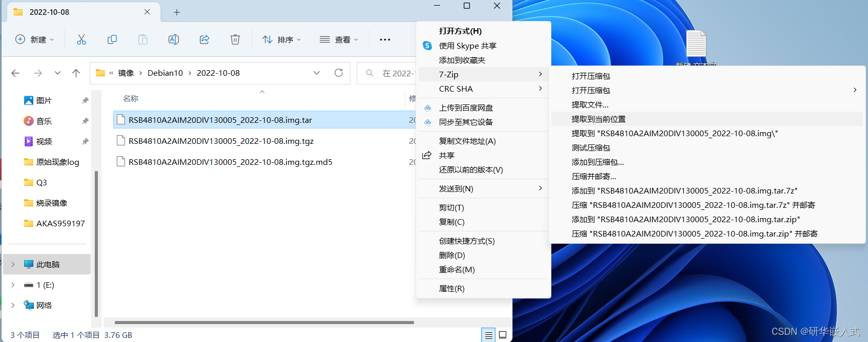The image size is (868, 342).
Task: Click the navigation pane vertical scrollbar
Action: tap(96, 244)
